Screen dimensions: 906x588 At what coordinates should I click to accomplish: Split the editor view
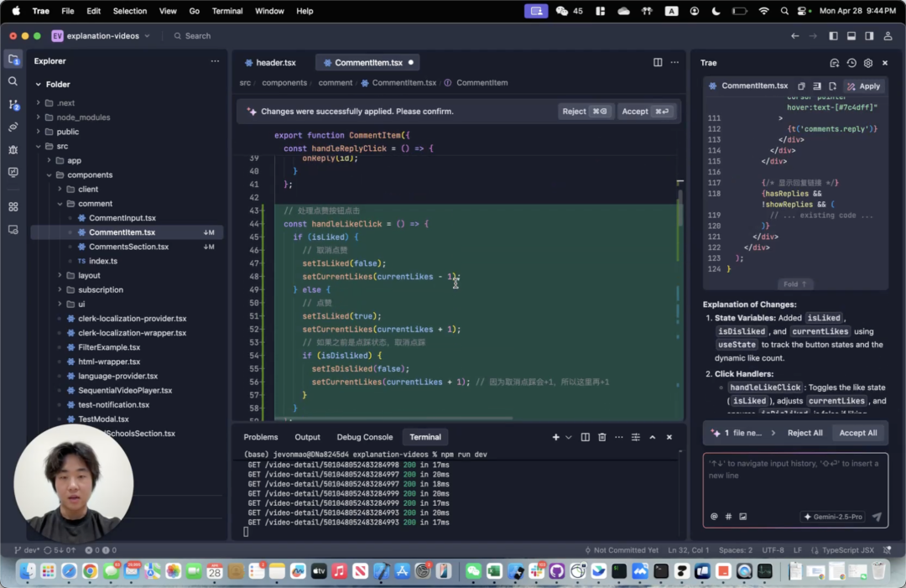coord(658,63)
